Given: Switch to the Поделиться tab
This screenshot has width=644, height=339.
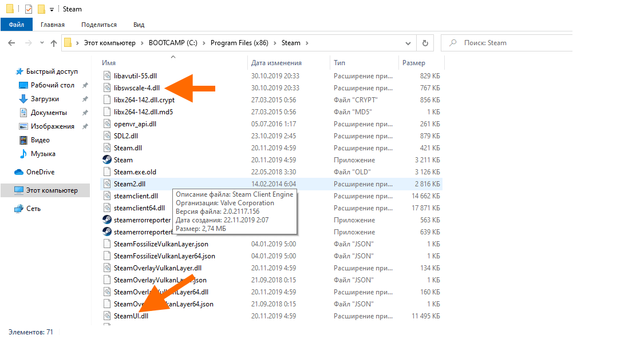Looking at the screenshot, I should tap(99, 25).
